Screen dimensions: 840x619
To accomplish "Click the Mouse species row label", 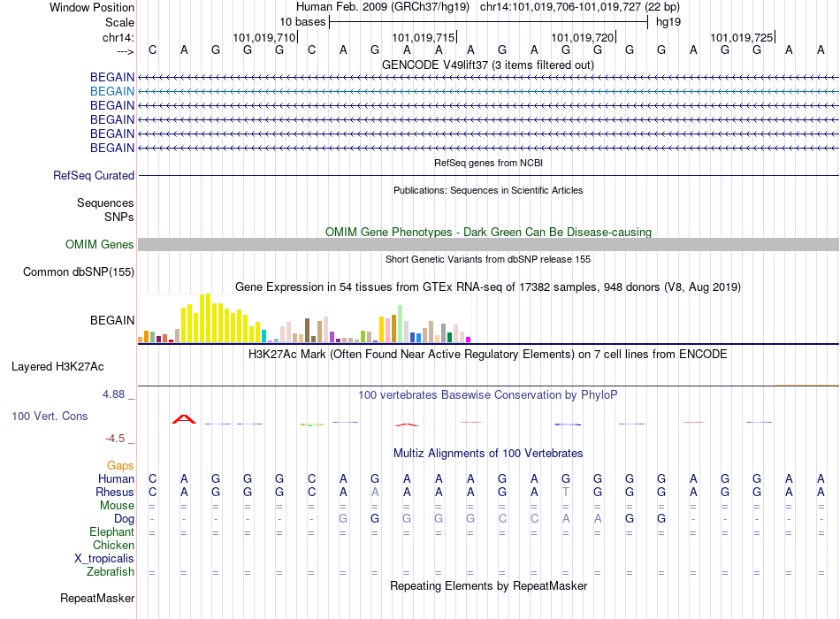I will [118, 506].
